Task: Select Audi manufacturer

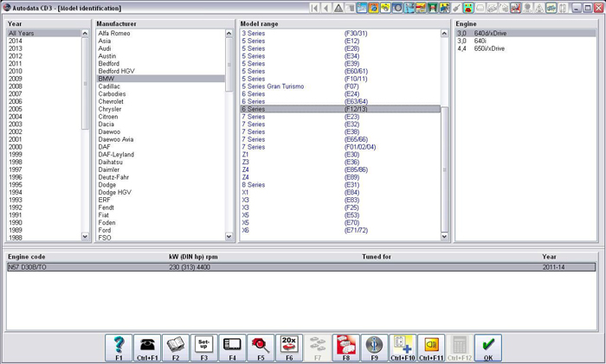Action: tap(105, 48)
